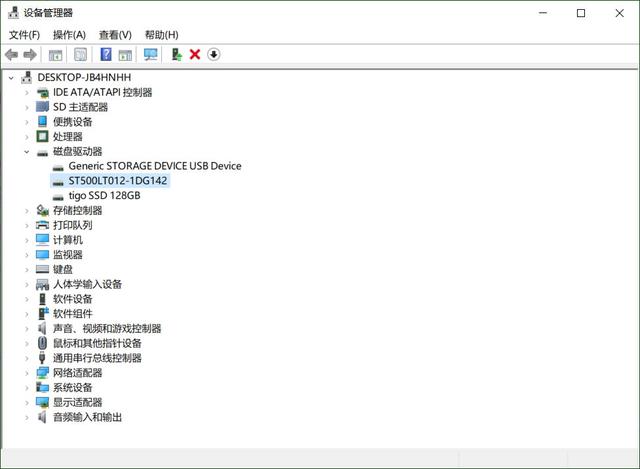Select Generic STORAGE DEVICE USB Device

point(154,166)
